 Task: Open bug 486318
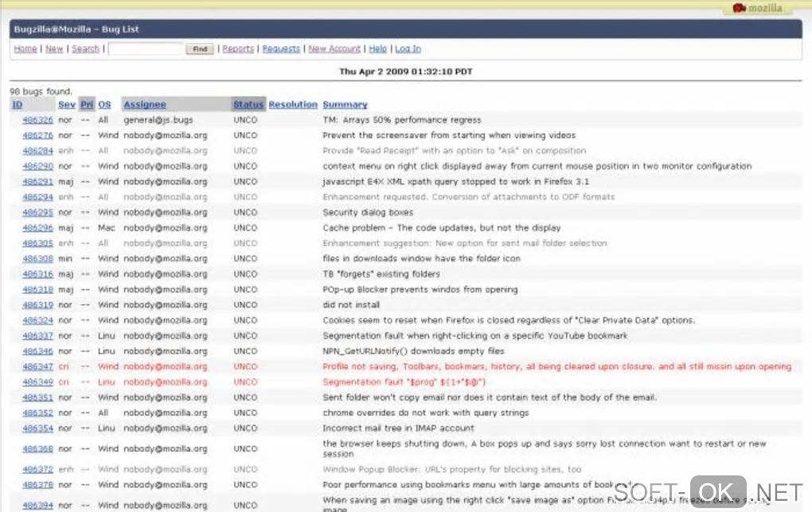(x=37, y=290)
